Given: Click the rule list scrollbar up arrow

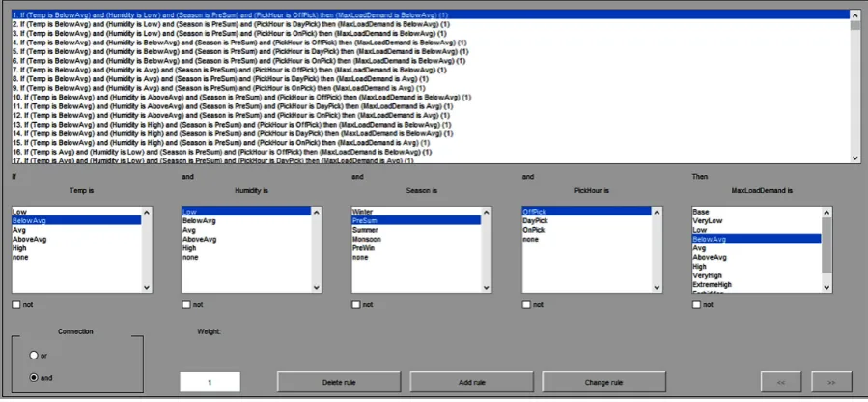Looking at the screenshot, I should (856, 15).
